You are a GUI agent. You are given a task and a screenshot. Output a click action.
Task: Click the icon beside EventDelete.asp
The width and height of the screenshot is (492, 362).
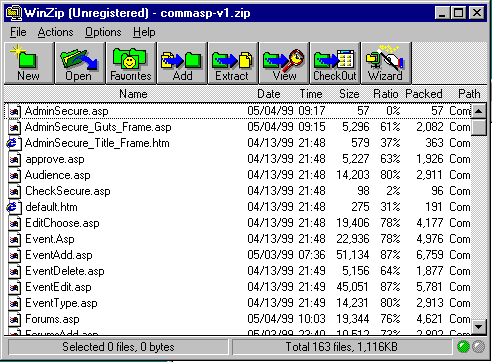click(14, 271)
